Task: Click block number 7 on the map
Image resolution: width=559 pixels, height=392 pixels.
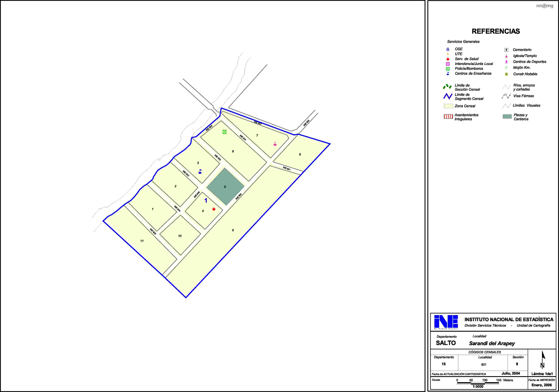Action: [257, 135]
